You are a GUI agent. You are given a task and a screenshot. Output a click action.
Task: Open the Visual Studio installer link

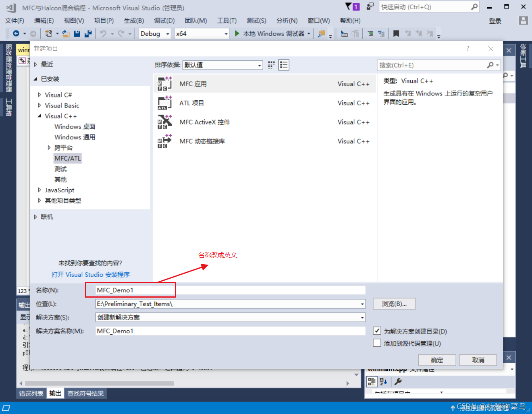(x=91, y=274)
